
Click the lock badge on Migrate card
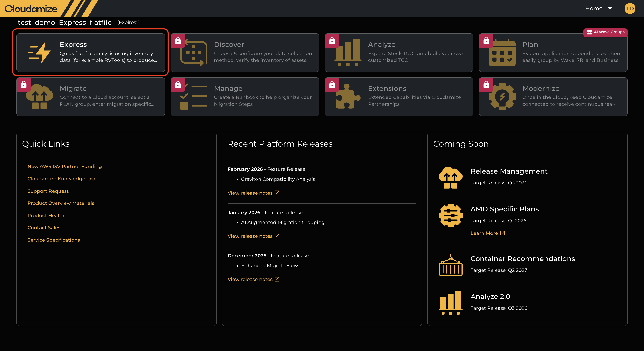[24, 85]
